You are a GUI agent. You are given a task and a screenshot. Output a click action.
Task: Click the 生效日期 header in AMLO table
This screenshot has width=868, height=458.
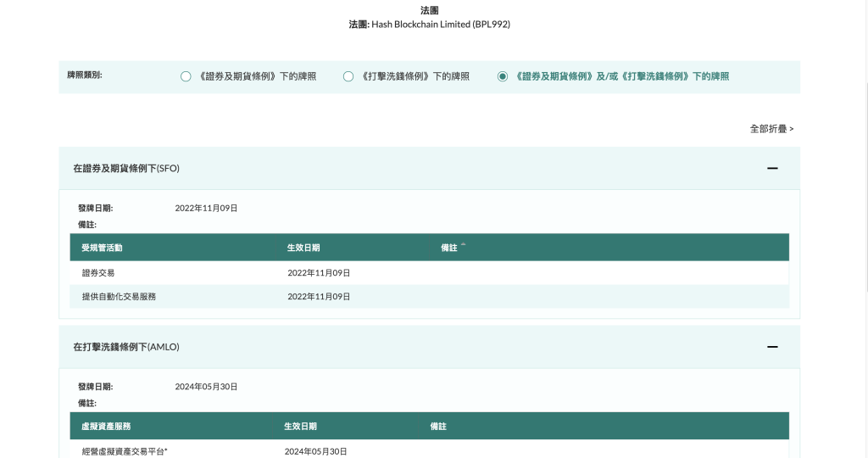(301, 426)
